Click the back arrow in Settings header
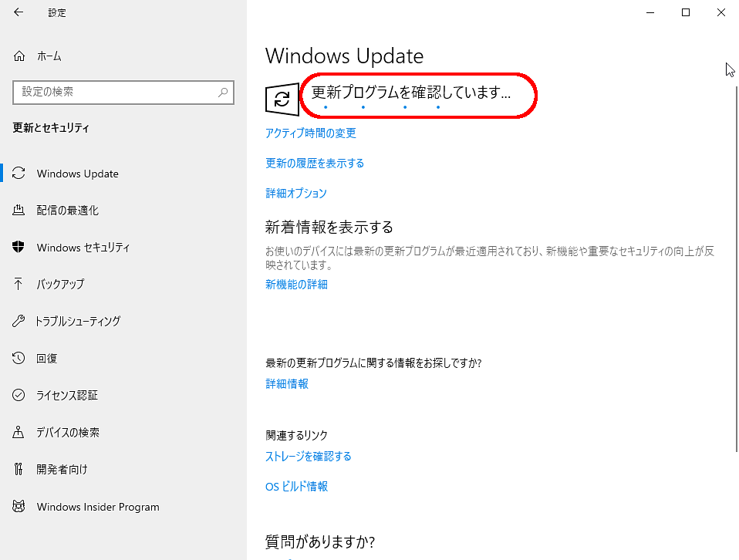Viewport: 739px width, 560px height. (19, 12)
